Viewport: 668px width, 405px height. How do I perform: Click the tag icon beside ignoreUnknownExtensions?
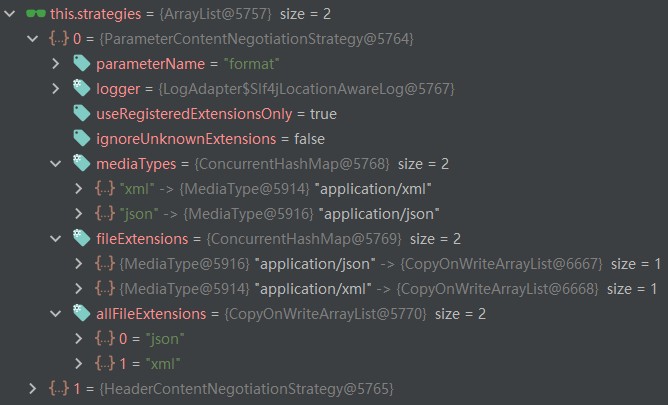[x=82, y=138]
